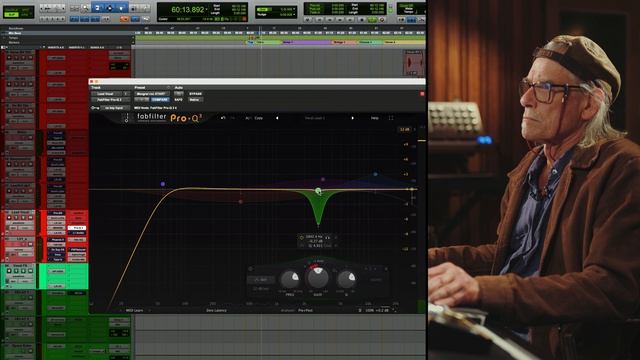Click the main counter showing 60:13.892

point(187,9)
